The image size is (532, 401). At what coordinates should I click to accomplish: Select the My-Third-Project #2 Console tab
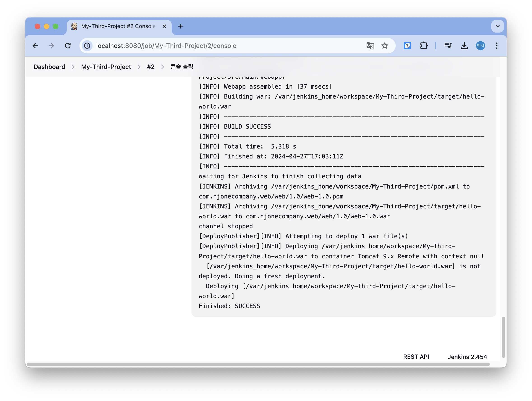118,26
